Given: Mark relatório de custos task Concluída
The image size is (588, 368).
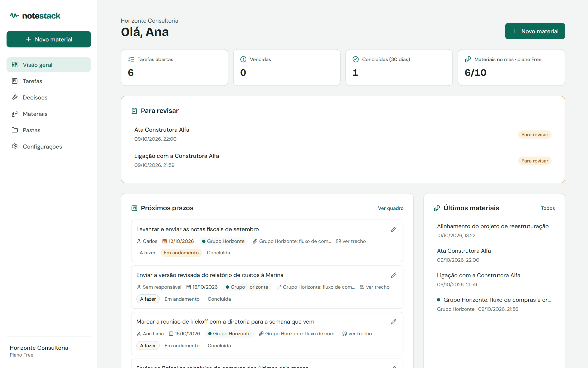Looking at the screenshot, I should [x=219, y=299].
